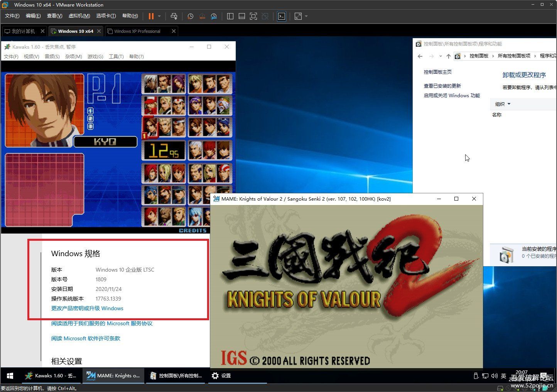Open the VMware 文件(F) menu
Viewport: 557px width, 392px height.
(x=12, y=16)
